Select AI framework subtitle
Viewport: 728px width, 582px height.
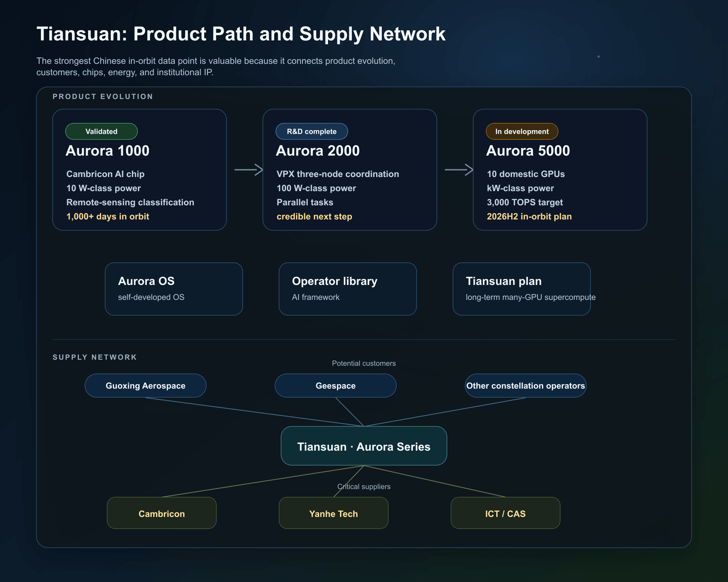point(316,297)
